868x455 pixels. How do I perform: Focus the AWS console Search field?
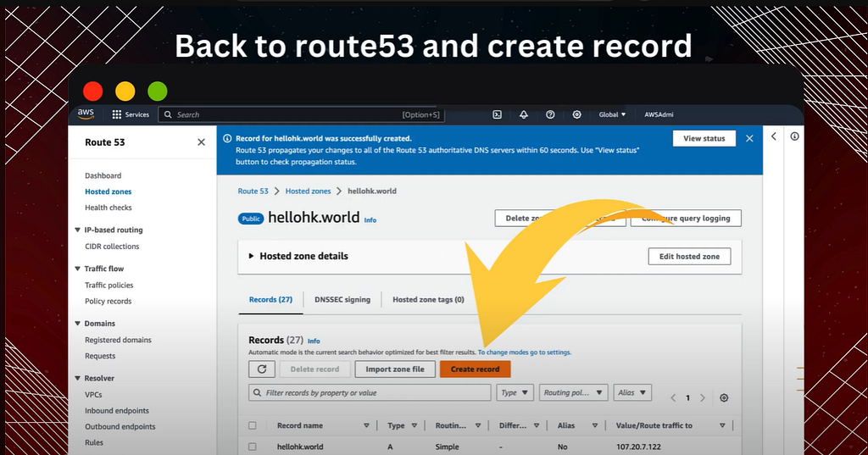click(x=302, y=114)
